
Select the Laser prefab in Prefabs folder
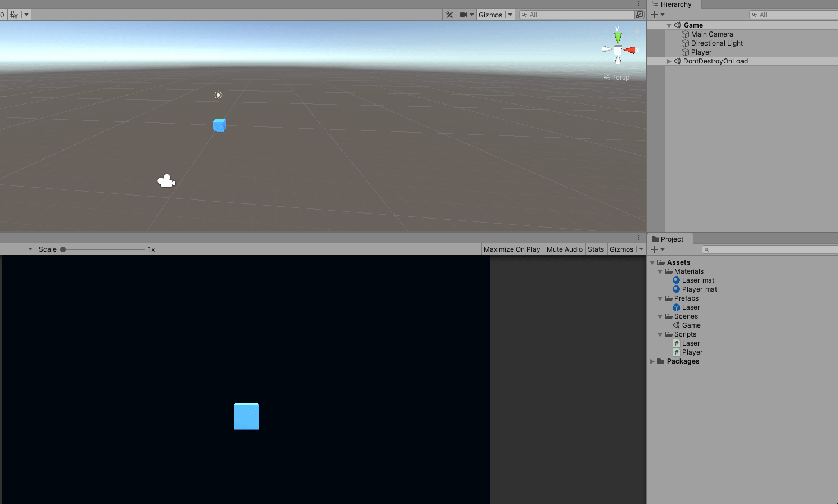691,307
